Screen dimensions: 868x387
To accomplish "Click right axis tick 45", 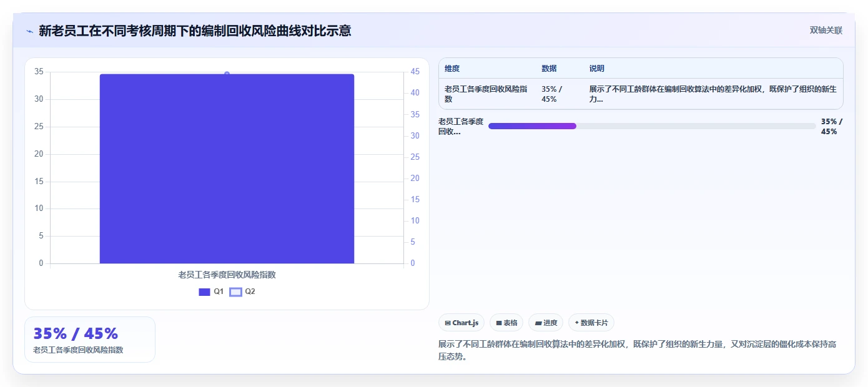I will coord(415,72).
